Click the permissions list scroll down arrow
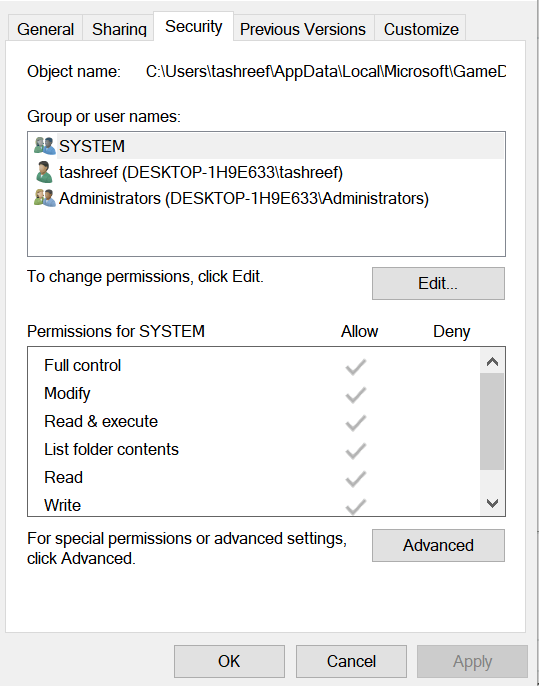This screenshot has height=686, width=539. coord(492,503)
